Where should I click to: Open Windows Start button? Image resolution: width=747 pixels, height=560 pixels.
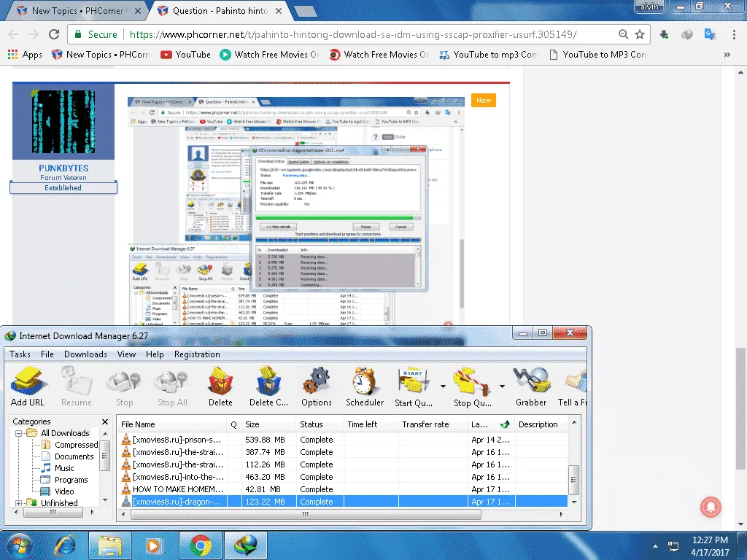click(19, 545)
